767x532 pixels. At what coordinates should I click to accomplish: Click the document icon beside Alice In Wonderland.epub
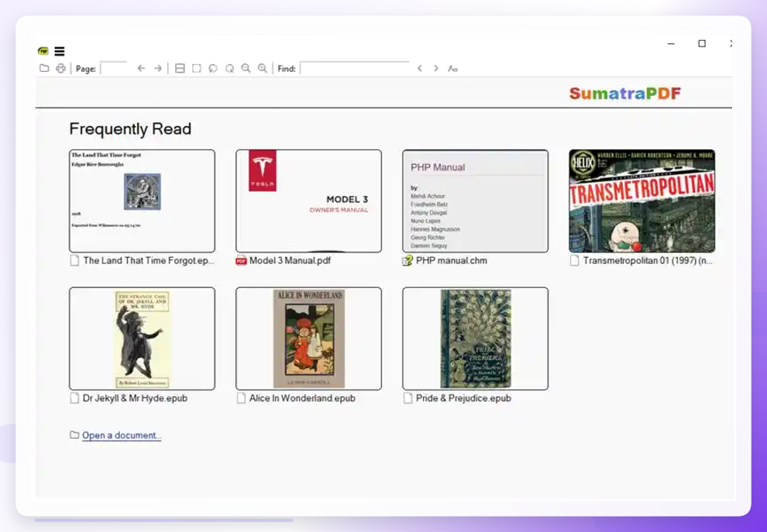point(241,398)
